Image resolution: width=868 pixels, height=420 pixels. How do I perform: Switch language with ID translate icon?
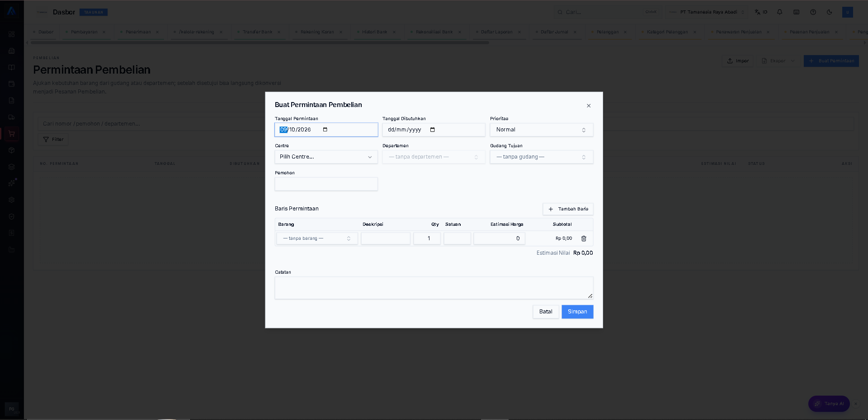761,12
